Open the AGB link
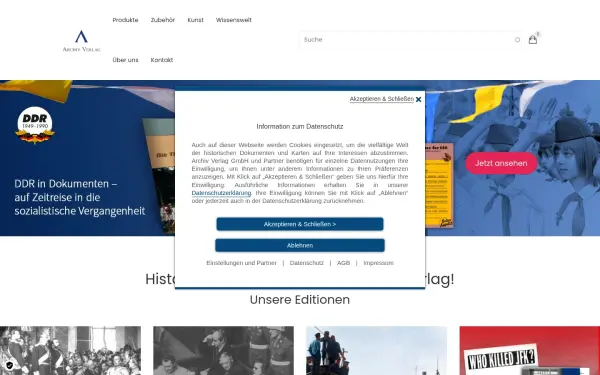The height and width of the screenshot is (375, 600). 343,263
